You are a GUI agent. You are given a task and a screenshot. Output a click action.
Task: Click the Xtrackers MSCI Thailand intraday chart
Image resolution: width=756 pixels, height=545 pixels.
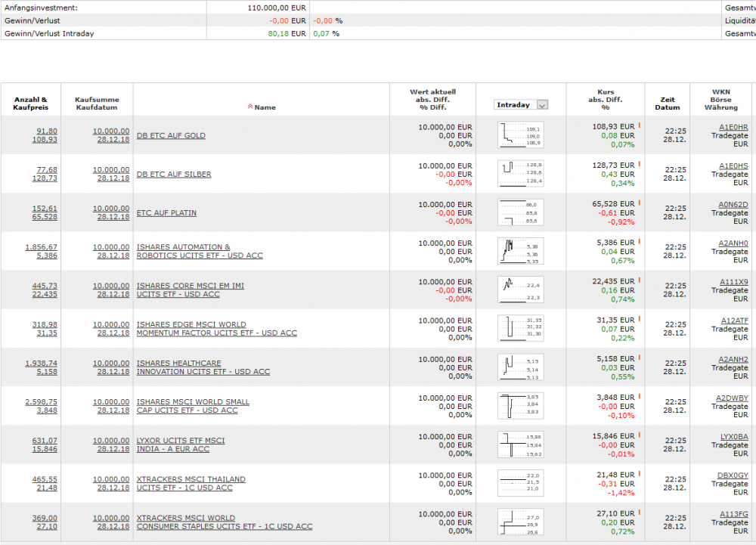[x=521, y=483]
